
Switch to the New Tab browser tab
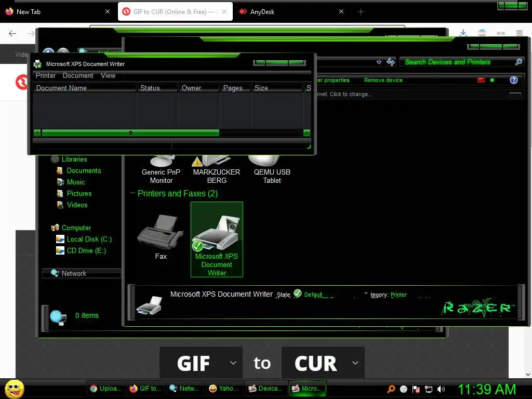58,11
